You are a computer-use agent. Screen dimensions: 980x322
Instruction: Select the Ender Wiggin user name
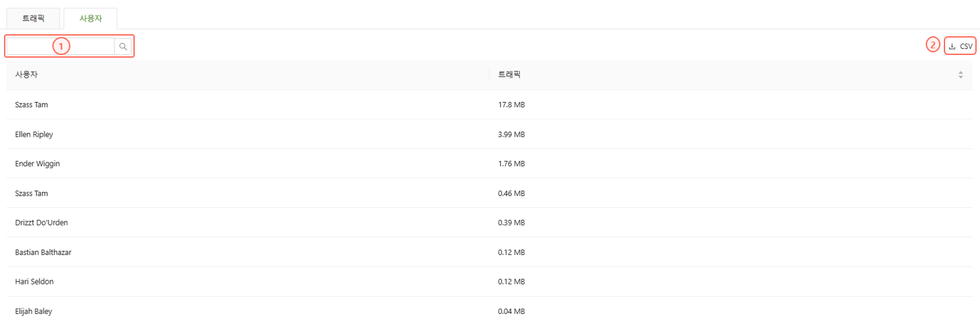pyautogui.click(x=33, y=164)
